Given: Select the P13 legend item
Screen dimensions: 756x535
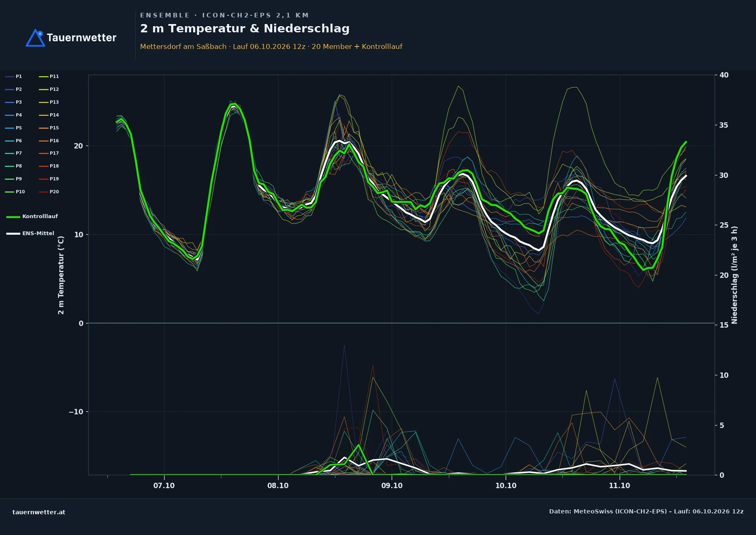Looking at the screenshot, I should point(49,102).
